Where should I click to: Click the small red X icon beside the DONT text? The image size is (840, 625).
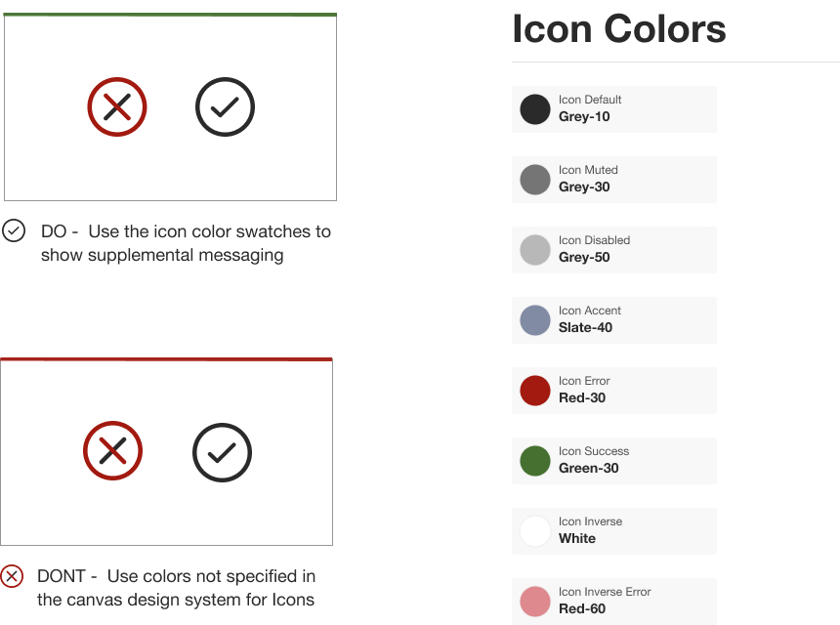12,576
